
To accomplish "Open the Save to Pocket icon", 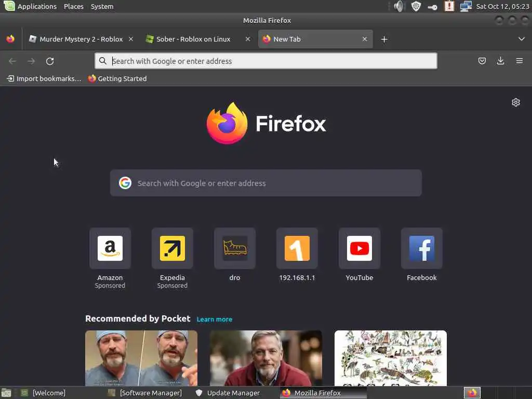I will [482, 61].
